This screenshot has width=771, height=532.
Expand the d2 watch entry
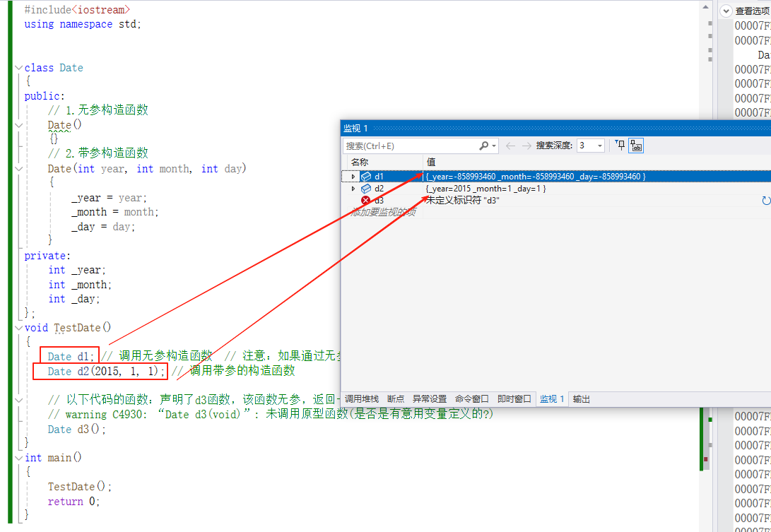click(x=353, y=189)
